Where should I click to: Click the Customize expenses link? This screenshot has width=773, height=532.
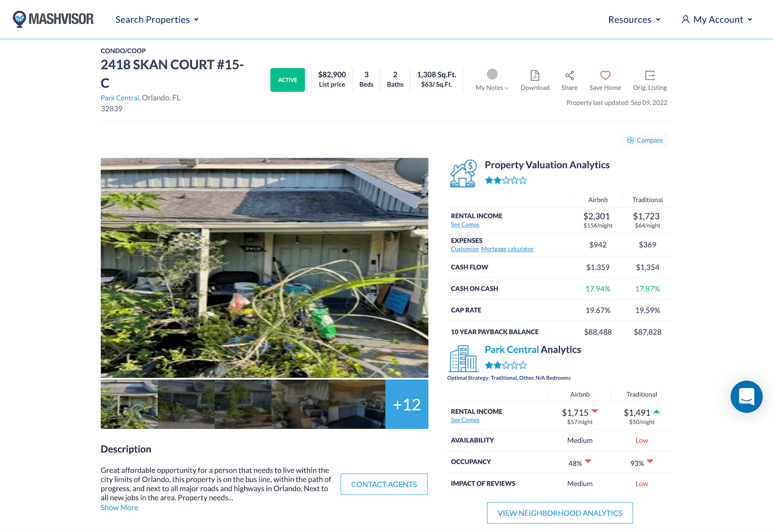click(464, 249)
